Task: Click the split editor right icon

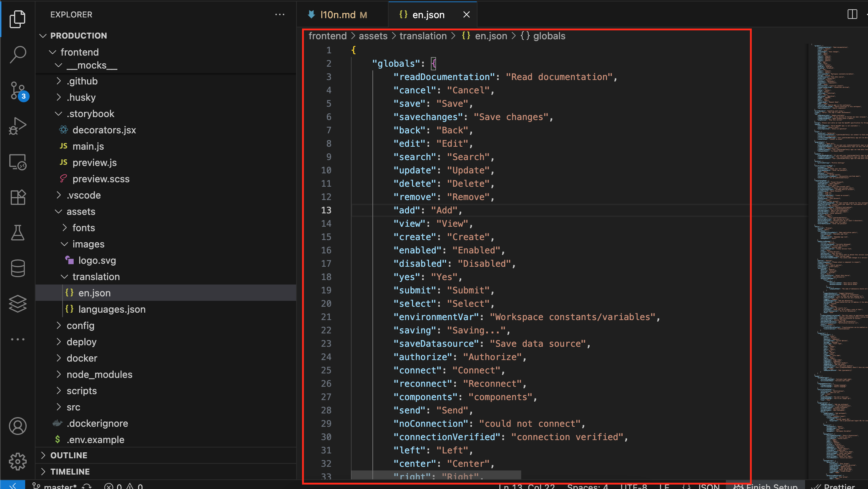Action: 852,14
